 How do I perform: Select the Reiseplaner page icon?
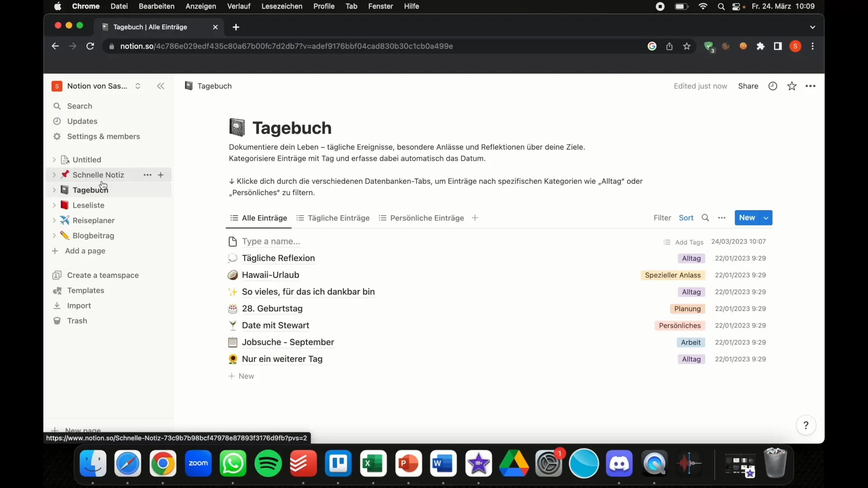pyautogui.click(x=65, y=220)
